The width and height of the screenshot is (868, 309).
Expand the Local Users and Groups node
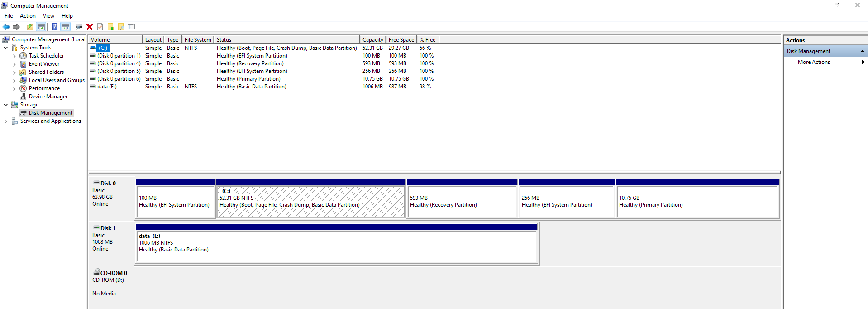(14, 81)
